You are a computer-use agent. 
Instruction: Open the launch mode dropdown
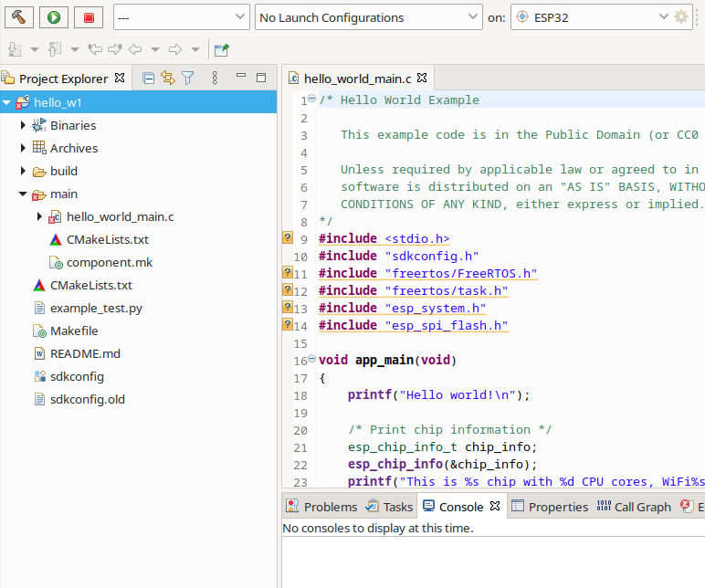[181, 17]
